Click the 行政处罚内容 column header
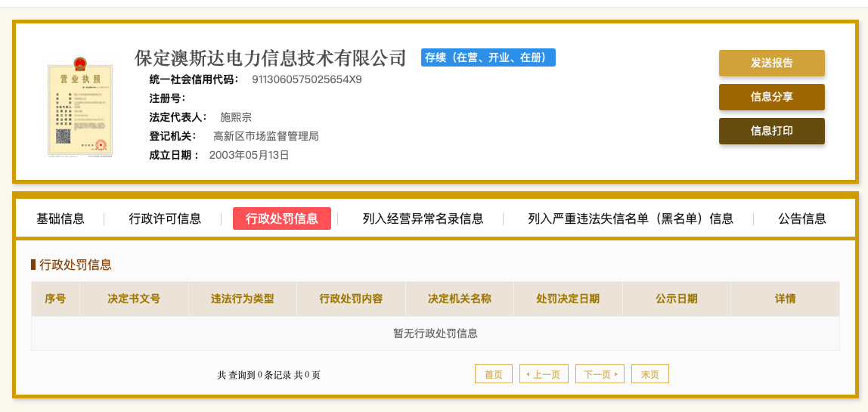The width and height of the screenshot is (868, 412). 351,299
